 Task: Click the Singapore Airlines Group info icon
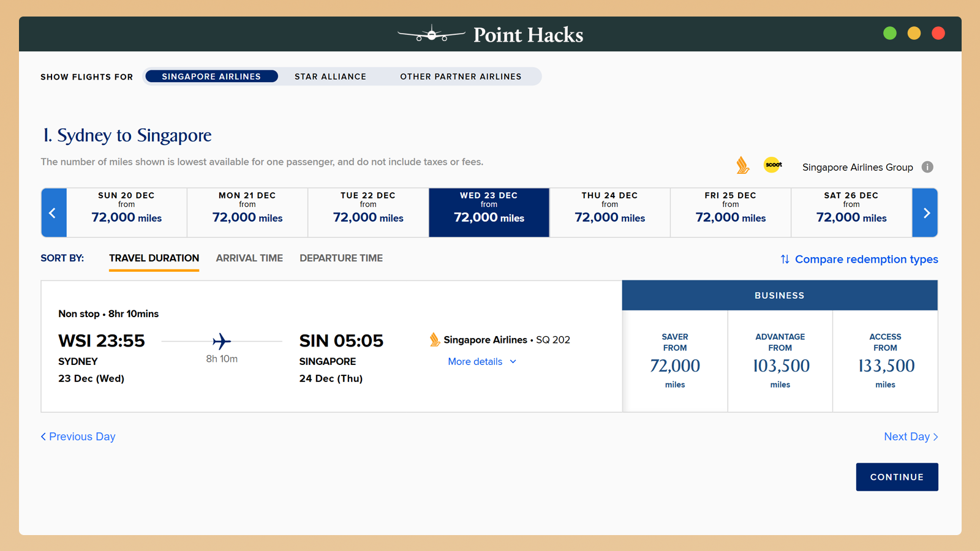click(927, 167)
